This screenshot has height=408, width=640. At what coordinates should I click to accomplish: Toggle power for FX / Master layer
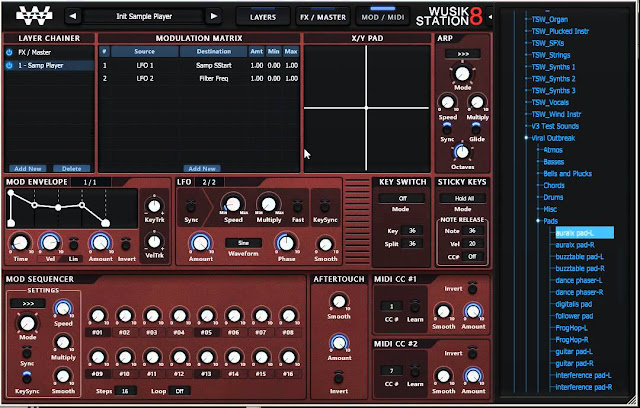click(x=9, y=52)
